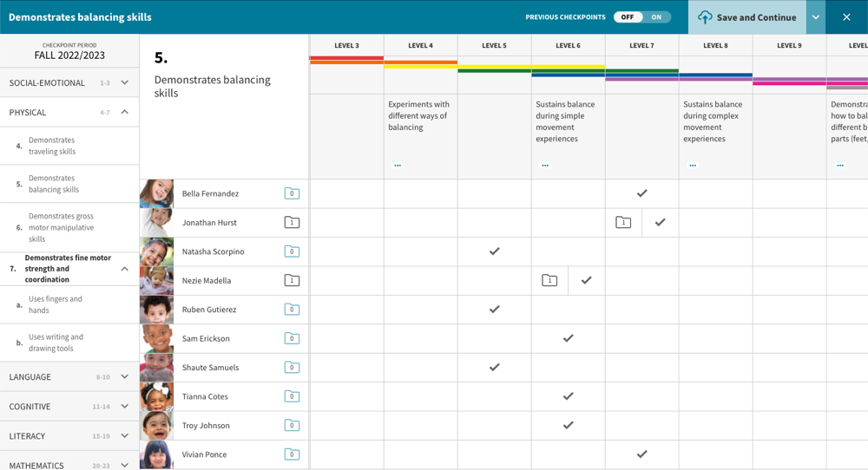Image resolution: width=868 pixels, height=470 pixels.
Task: Click the ellipsis under Level 4 description
Action: click(x=398, y=166)
